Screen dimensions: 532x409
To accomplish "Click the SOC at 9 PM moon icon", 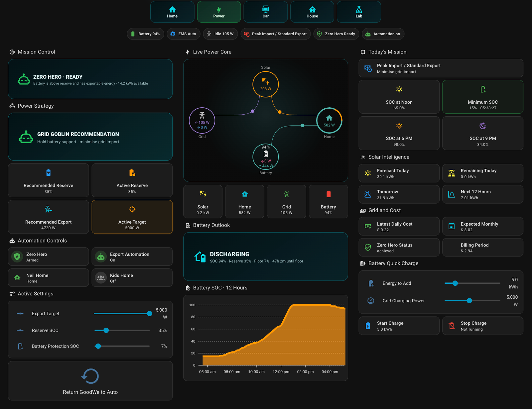I will (483, 126).
